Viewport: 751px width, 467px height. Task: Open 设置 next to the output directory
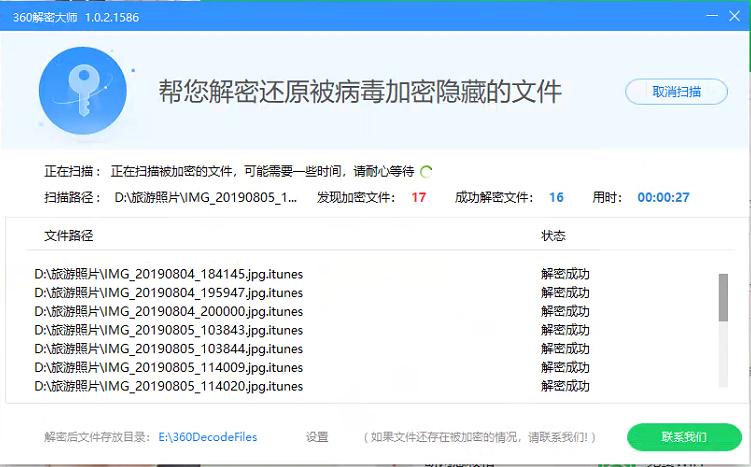pyautogui.click(x=317, y=437)
